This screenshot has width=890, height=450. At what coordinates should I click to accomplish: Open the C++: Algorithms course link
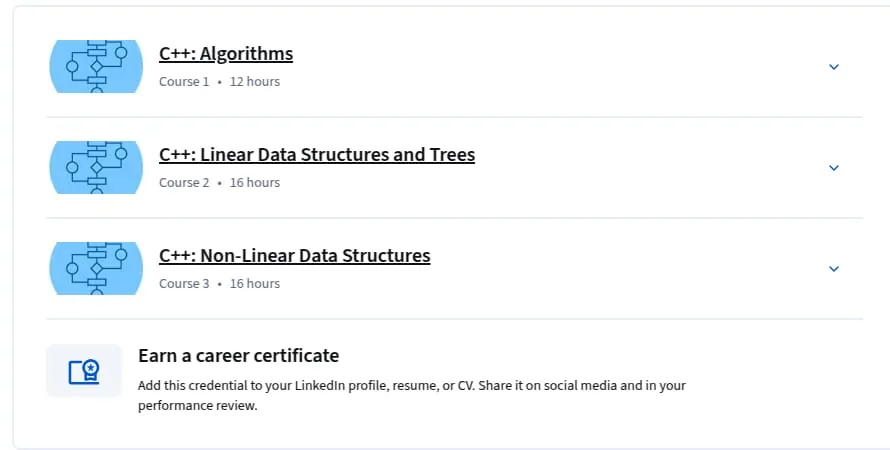226,53
